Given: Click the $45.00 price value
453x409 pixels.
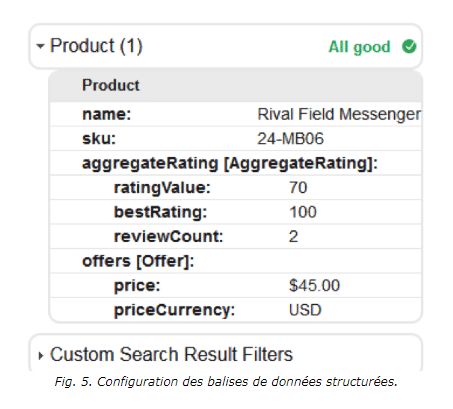Looking at the screenshot, I should pos(314,285).
